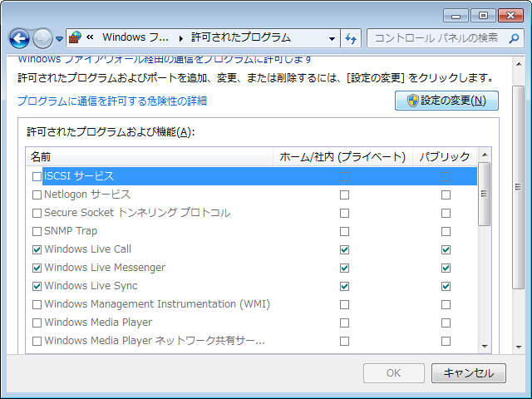Click the 'キャンセル' button
This screenshot has width=532, height=399.
[x=469, y=373]
